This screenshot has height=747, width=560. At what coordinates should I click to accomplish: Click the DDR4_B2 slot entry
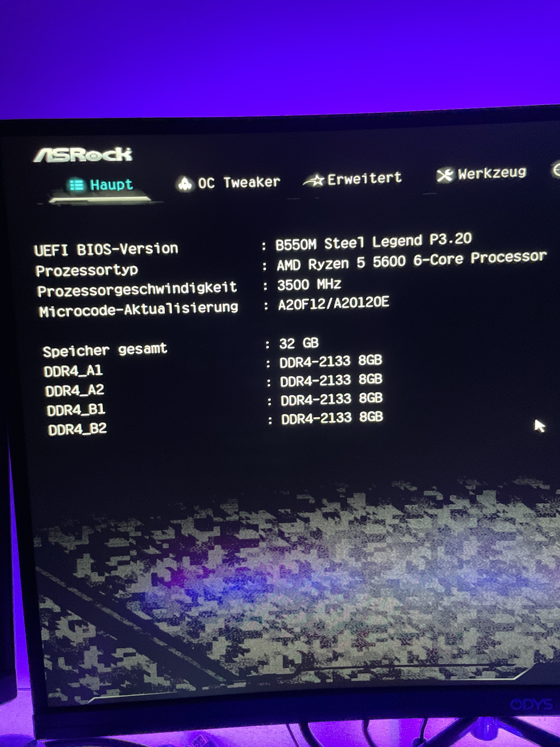(x=77, y=430)
